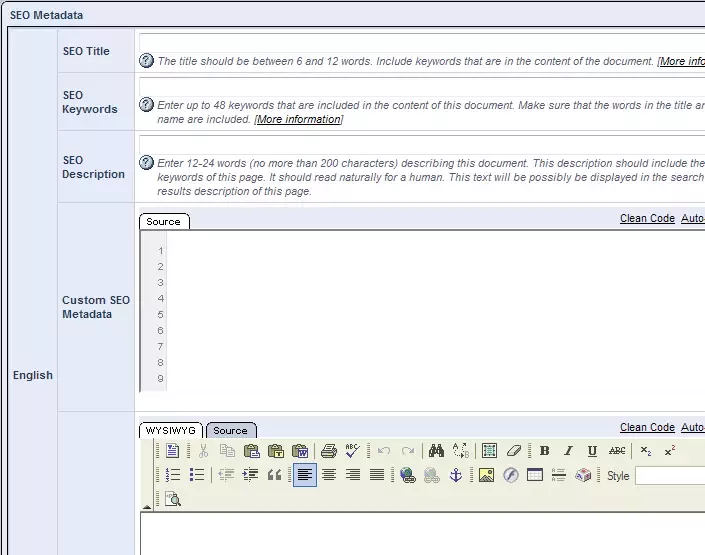Click the SEO Description input field
The width and height of the screenshot is (705, 555).
click(422, 144)
